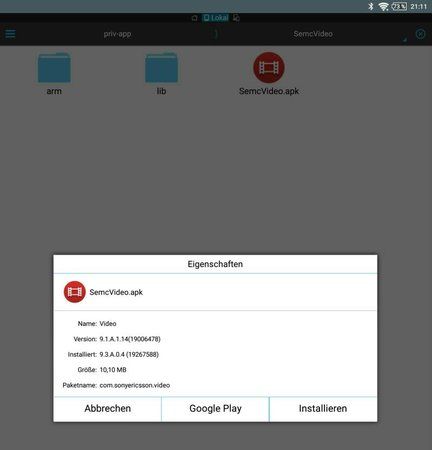
Task: Open Google Play from the dialog
Action: tap(215, 409)
